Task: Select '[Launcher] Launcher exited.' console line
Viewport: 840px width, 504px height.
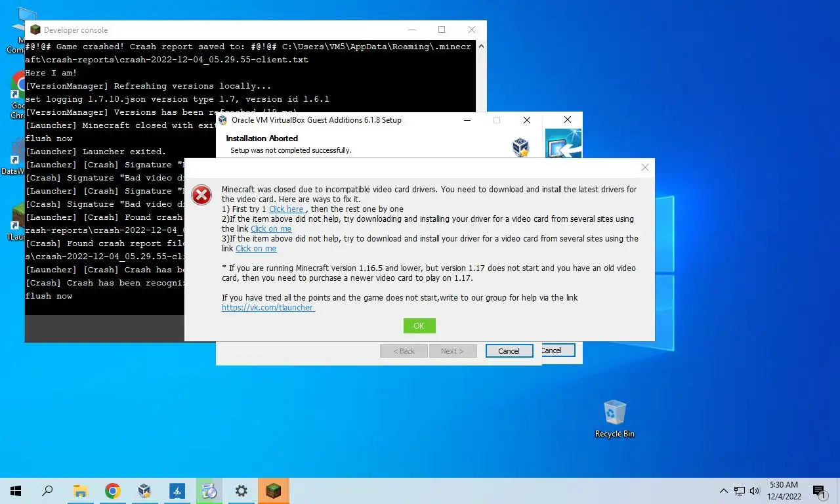Action: (96, 152)
